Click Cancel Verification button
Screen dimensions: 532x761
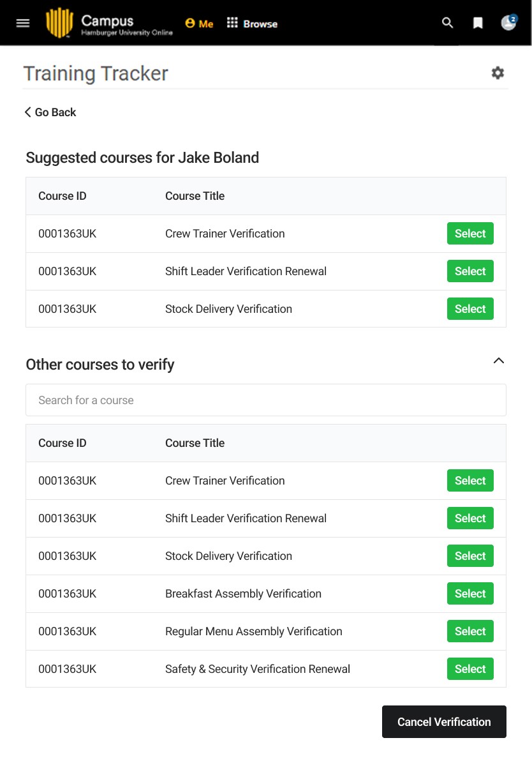[444, 721]
